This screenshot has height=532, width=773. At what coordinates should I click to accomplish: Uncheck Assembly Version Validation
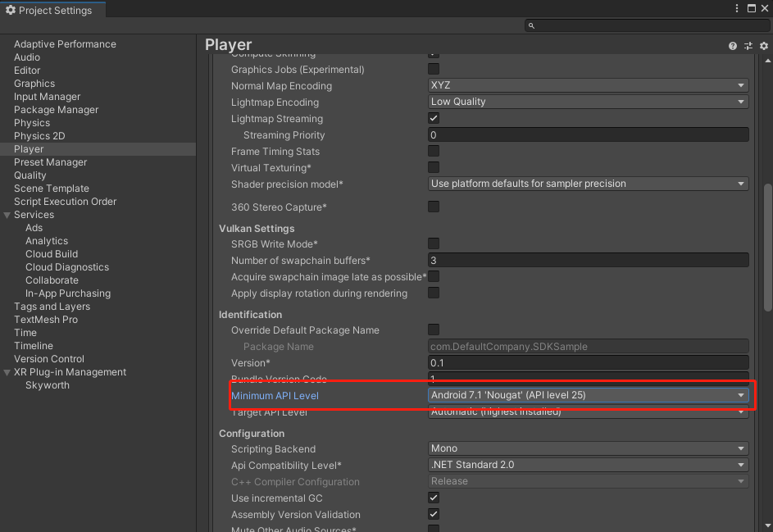coord(434,514)
